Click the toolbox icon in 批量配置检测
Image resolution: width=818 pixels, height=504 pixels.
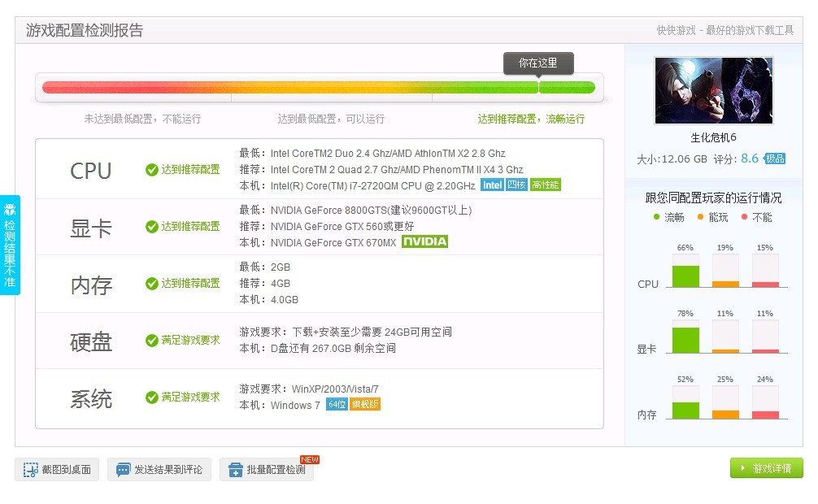[x=235, y=470]
